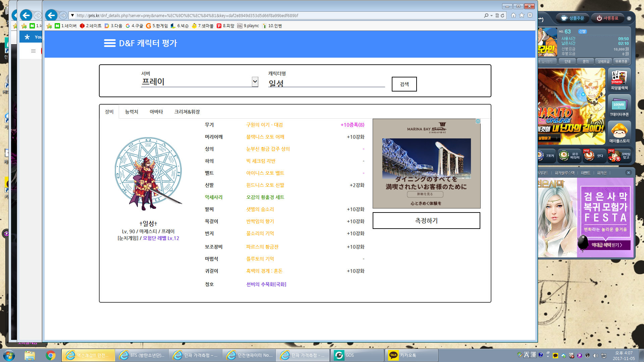The height and width of the screenshot is (362, 644).
Task: Open the 4.구글 bookmark
Action: pyautogui.click(x=134, y=26)
